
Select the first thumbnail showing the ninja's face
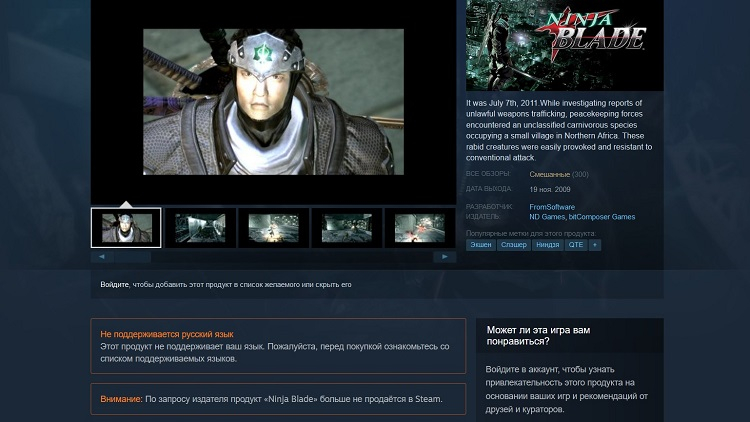tap(126, 228)
